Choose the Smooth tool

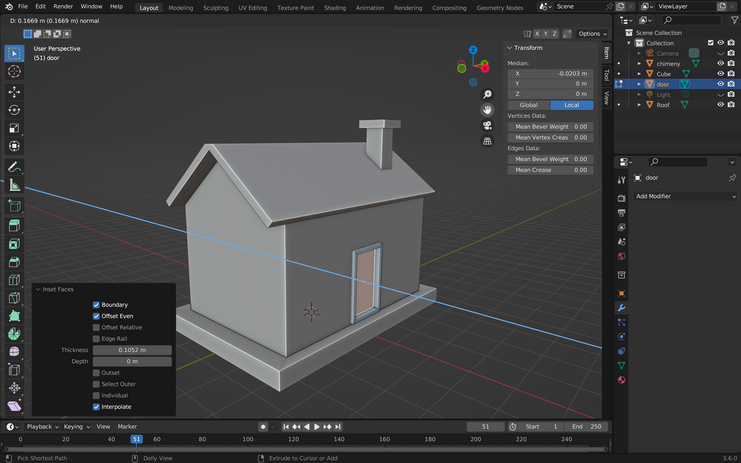[14, 352]
